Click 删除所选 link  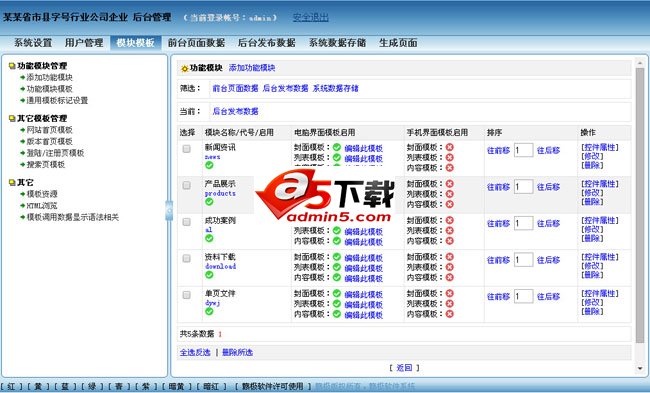[238, 352]
